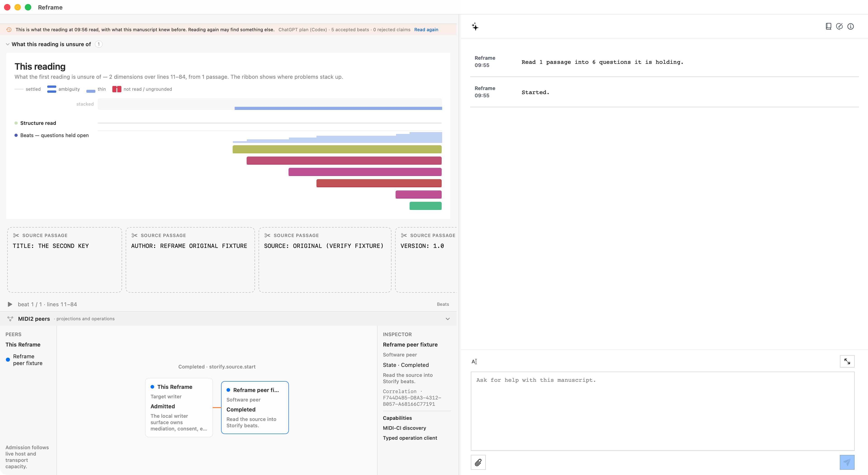Click the short magenta beat bar

pos(418,195)
